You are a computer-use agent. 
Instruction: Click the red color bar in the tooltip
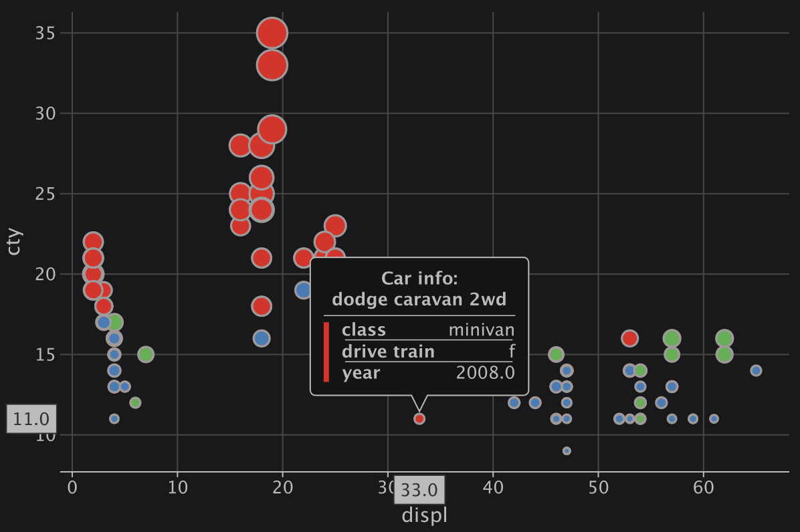pyautogui.click(x=326, y=352)
